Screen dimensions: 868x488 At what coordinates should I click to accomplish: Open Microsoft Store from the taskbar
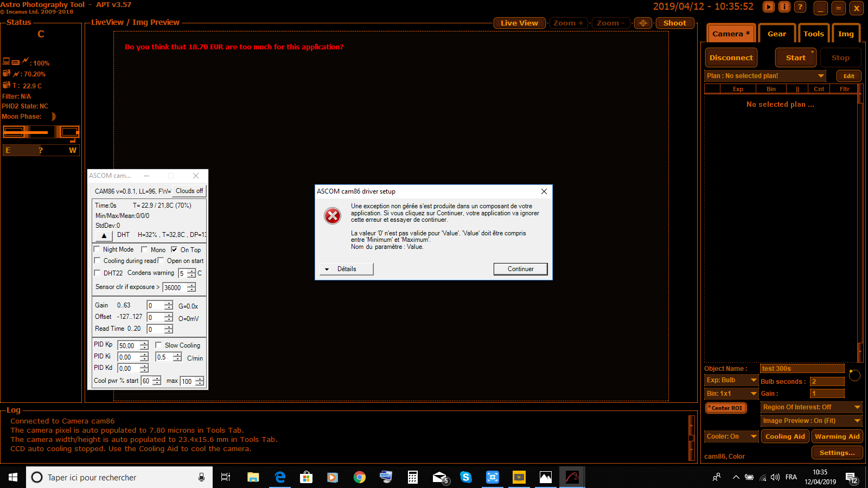tap(307, 477)
